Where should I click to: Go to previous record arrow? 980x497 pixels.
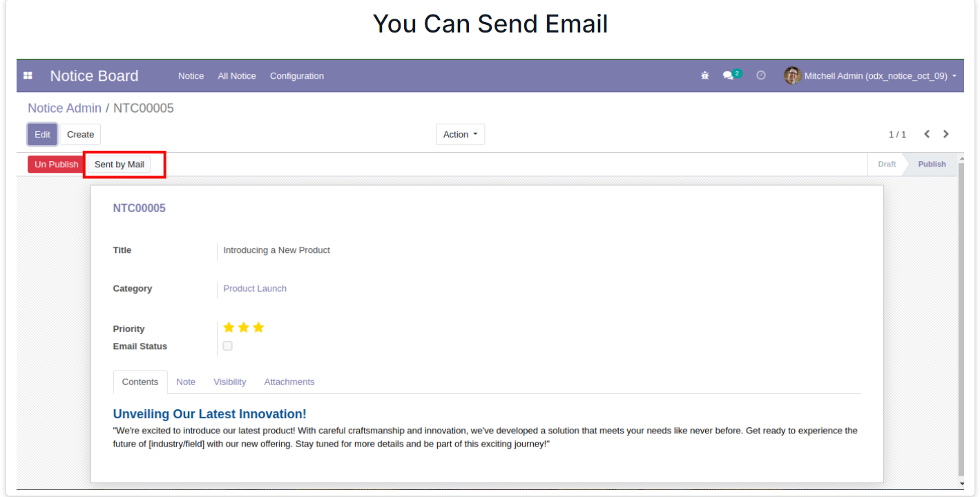click(927, 134)
